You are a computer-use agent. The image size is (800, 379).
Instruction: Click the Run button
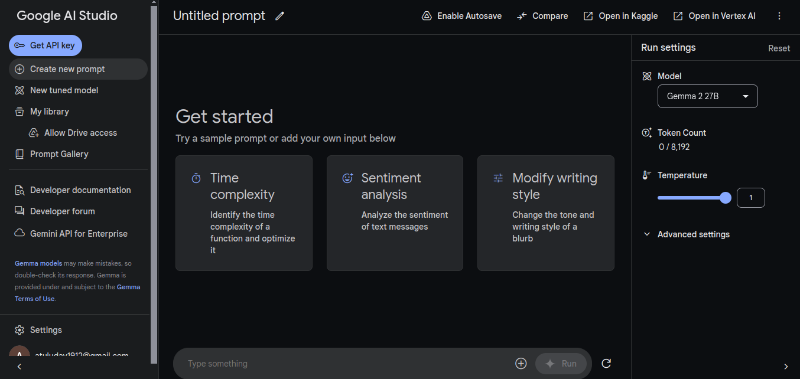tap(561, 364)
